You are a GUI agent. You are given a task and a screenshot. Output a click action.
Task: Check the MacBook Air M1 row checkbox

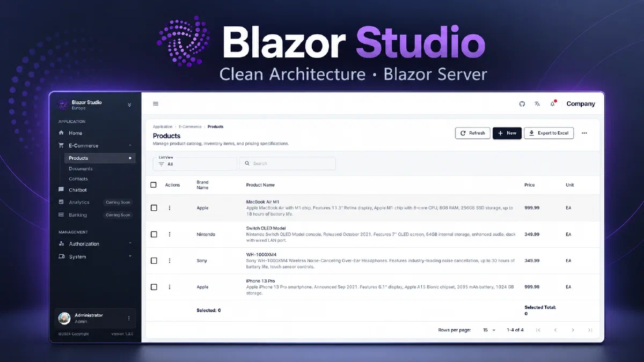pyautogui.click(x=154, y=208)
